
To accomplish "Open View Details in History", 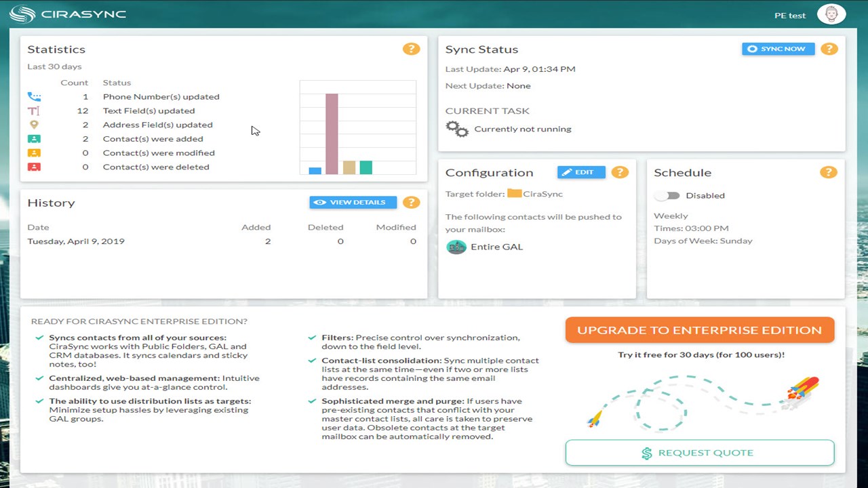I will [353, 202].
